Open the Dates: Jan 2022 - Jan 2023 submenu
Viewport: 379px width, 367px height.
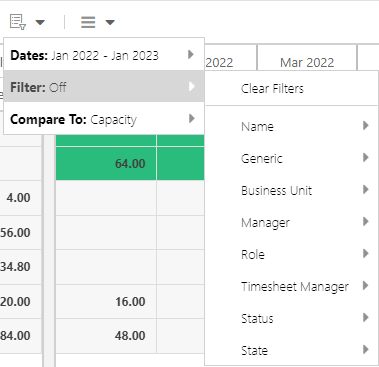tap(104, 54)
